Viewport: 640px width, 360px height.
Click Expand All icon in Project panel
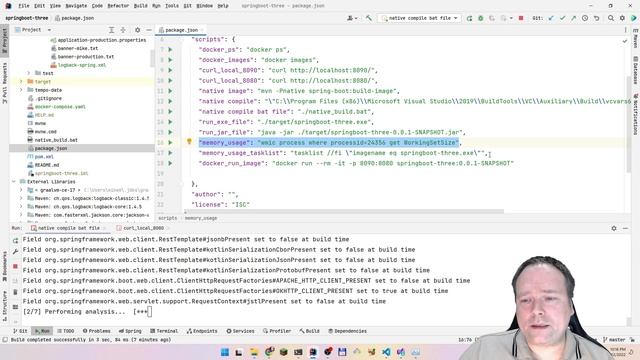tap(111, 30)
